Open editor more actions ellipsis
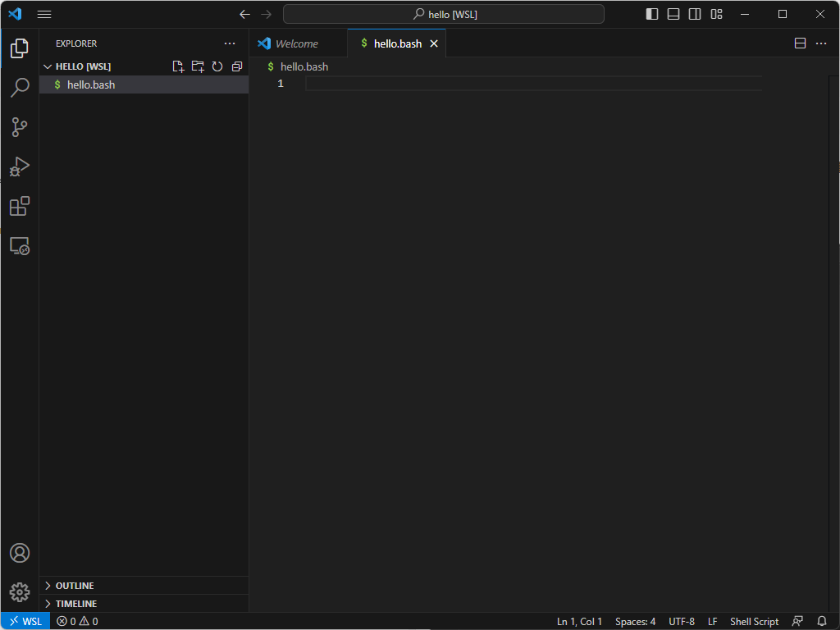 point(820,43)
